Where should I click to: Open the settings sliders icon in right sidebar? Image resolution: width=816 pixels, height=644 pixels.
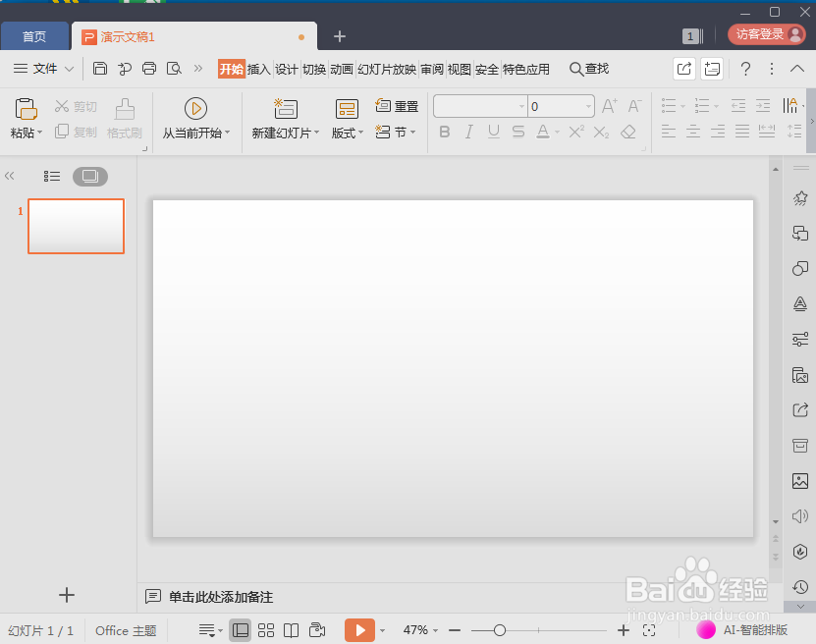click(x=800, y=339)
